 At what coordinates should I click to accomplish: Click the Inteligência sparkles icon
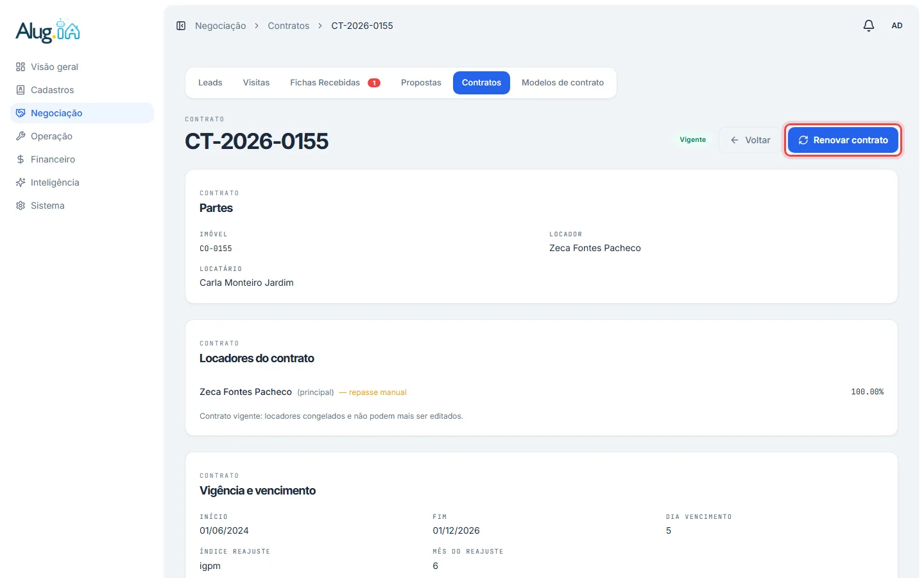(21, 182)
